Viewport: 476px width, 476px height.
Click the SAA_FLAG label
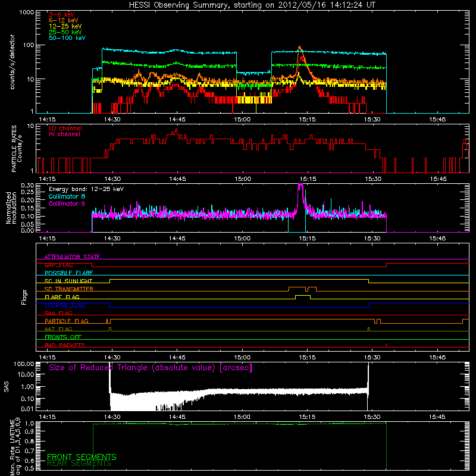[58, 313]
